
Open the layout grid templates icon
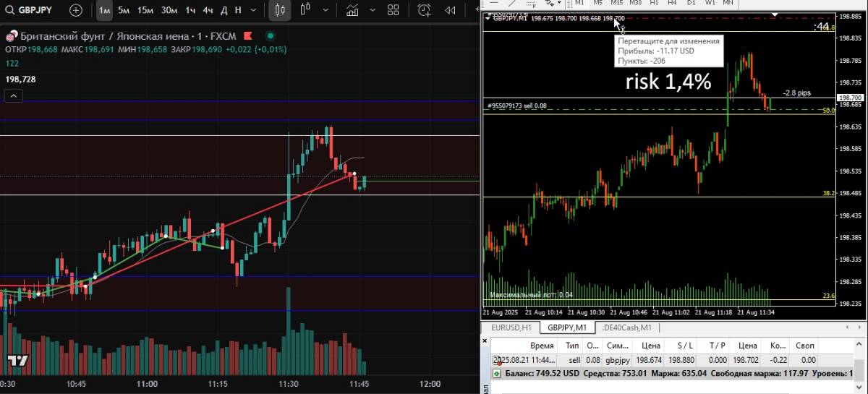(x=393, y=10)
